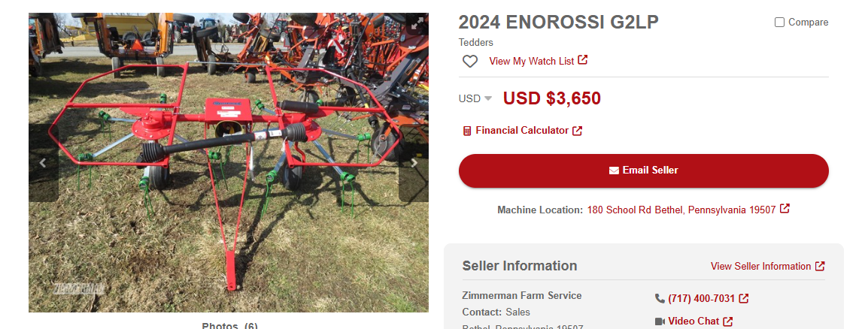Screen dimensions: 868x329
Task: Click the Email Seller button
Action: click(643, 171)
